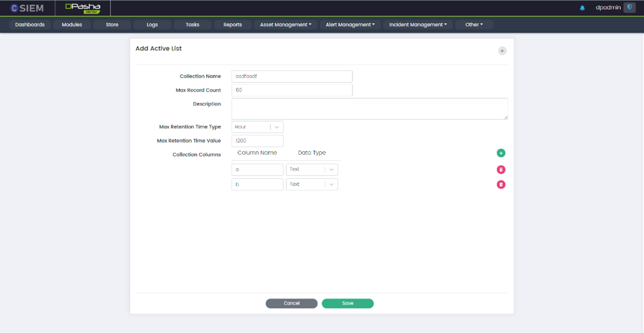Focus the Max Record Count field

[x=292, y=90]
